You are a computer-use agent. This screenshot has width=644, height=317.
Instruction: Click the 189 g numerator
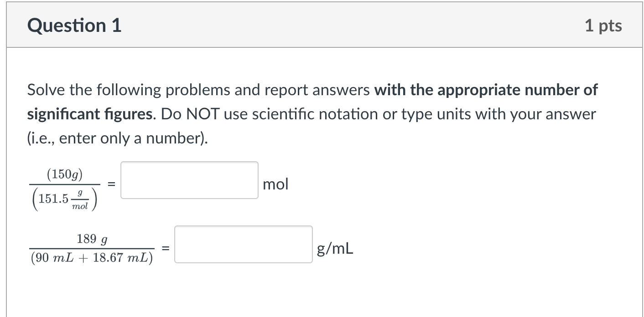pyautogui.click(x=92, y=239)
